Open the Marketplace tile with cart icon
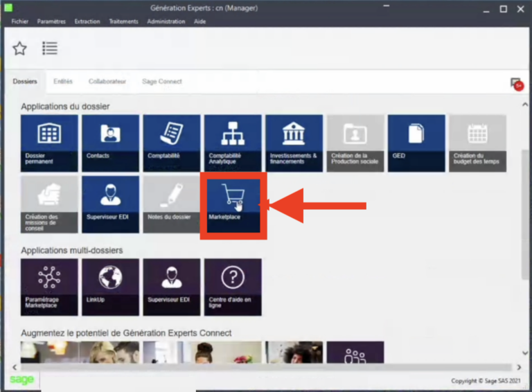This screenshot has width=532, height=392. pos(233,204)
